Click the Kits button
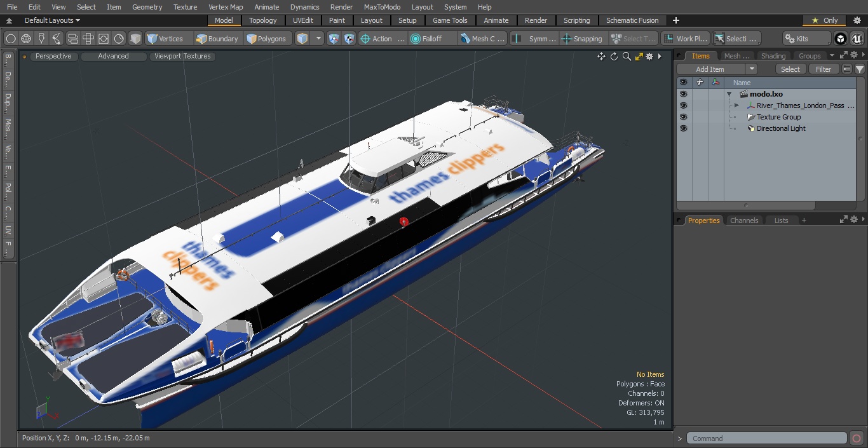The height and width of the screenshot is (448, 868). [x=807, y=39]
